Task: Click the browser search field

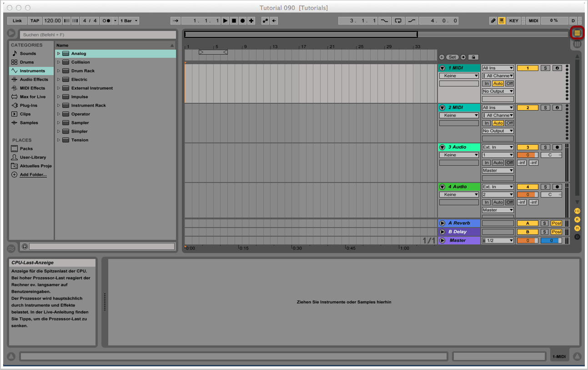Action: tap(97, 35)
